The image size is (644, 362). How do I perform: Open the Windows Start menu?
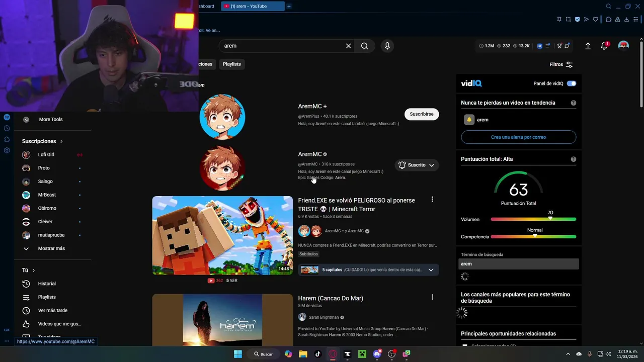click(237, 354)
